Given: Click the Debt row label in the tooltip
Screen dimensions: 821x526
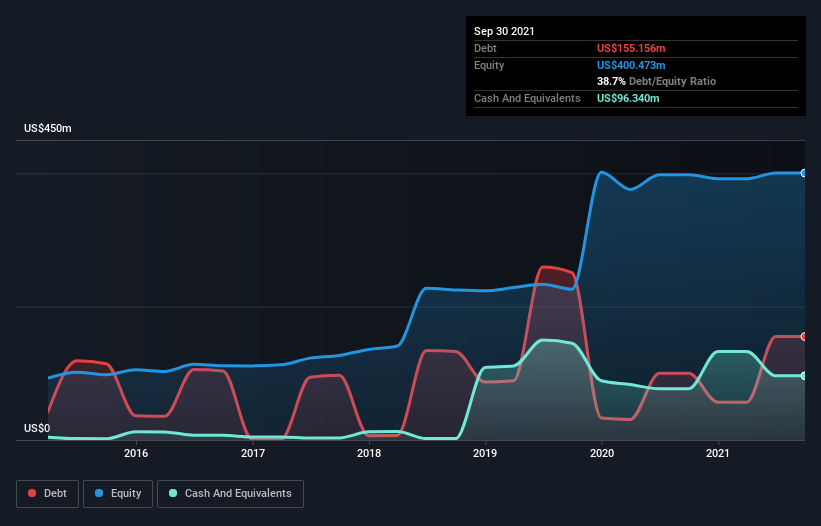Looking at the screenshot, I should pyautogui.click(x=485, y=48).
